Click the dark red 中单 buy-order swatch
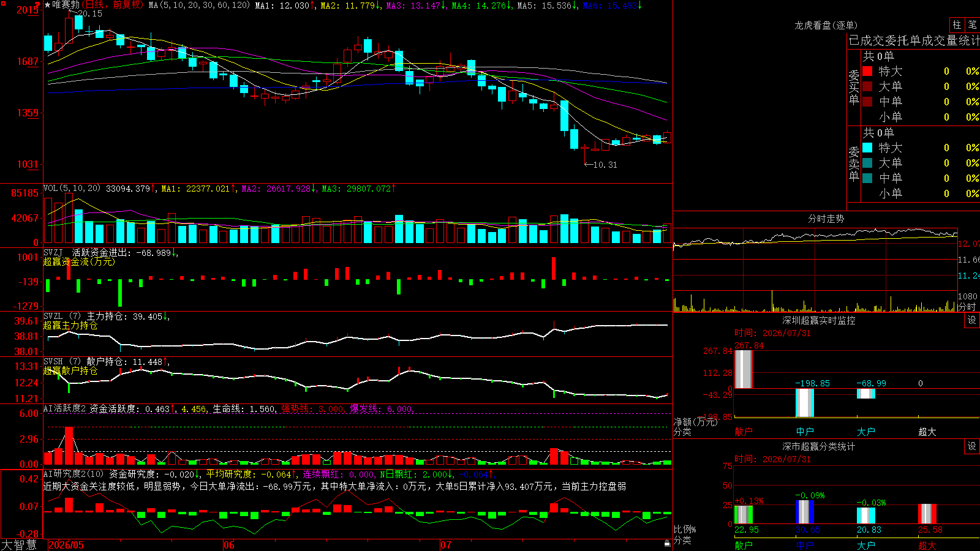The height and width of the screenshot is (551, 980). click(x=867, y=102)
